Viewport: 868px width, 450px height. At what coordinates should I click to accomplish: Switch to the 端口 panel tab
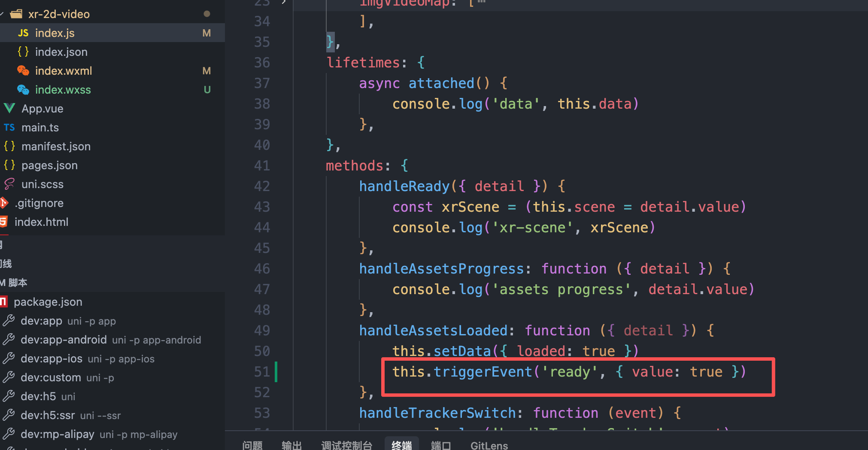click(x=441, y=445)
